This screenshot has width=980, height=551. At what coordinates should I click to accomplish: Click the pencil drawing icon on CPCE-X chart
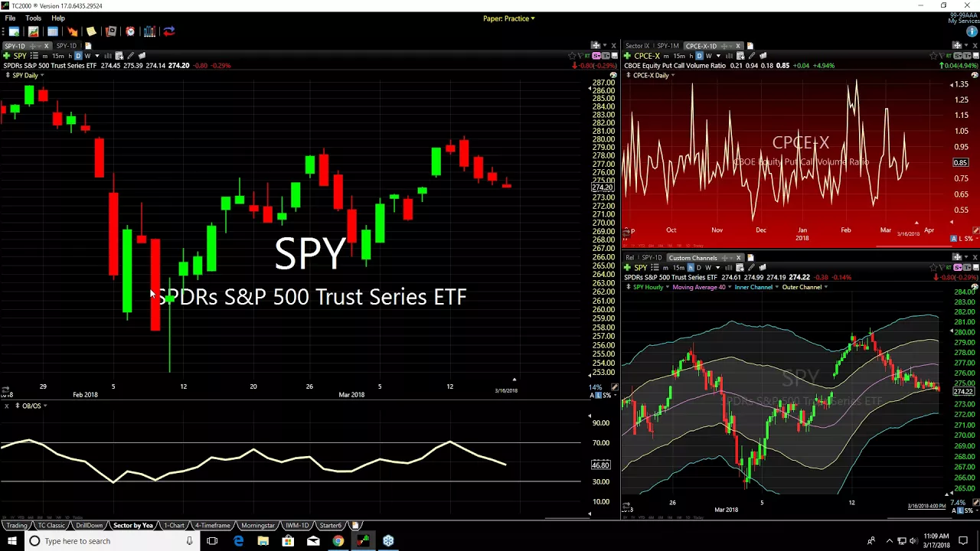752,56
